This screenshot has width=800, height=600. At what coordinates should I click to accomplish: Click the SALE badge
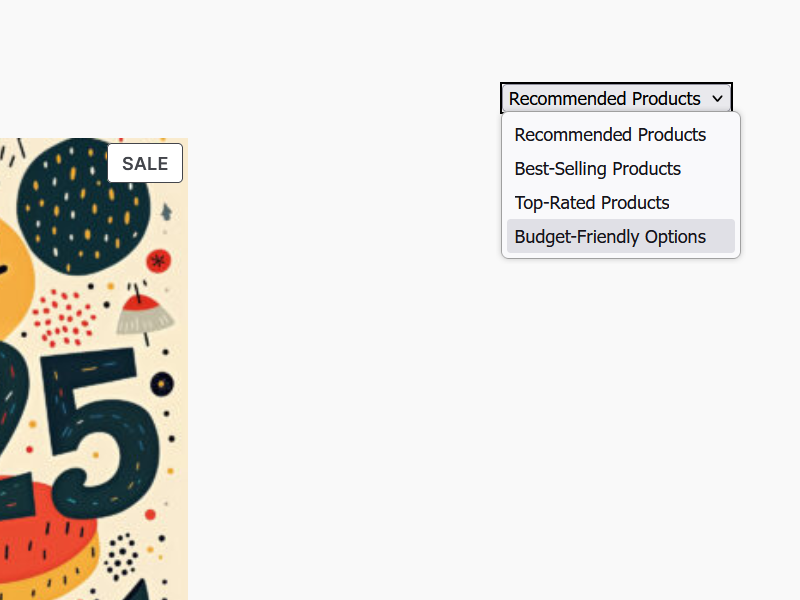pyautogui.click(x=145, y=163)
